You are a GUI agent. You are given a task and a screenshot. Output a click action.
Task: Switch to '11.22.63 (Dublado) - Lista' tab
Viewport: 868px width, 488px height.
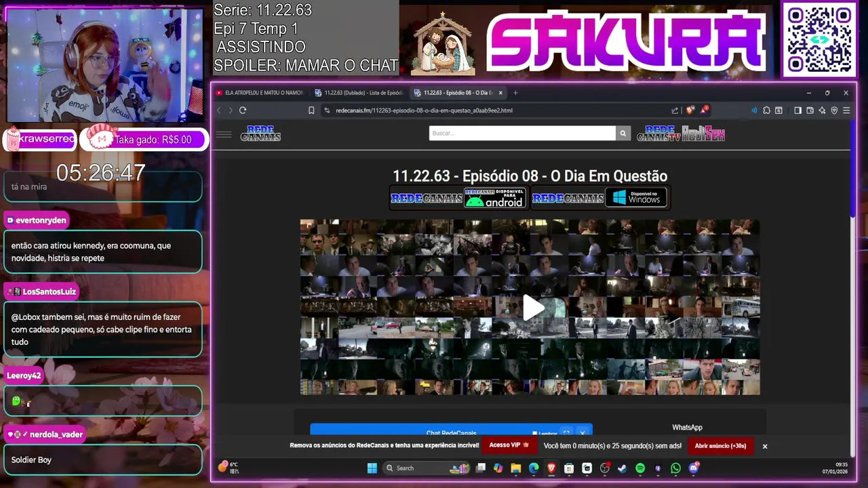(x=359, y=93)
